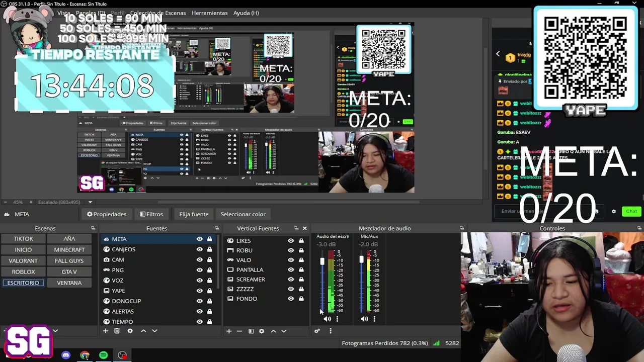Undock the Escenas panel
Screen dimensions: 644x362
(x=93, y=228)
